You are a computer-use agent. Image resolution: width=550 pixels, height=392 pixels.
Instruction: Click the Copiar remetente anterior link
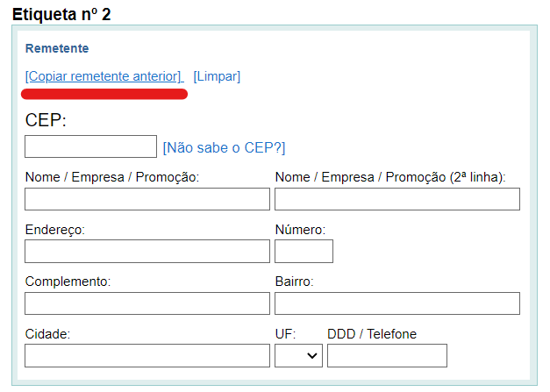coord(104,76)
